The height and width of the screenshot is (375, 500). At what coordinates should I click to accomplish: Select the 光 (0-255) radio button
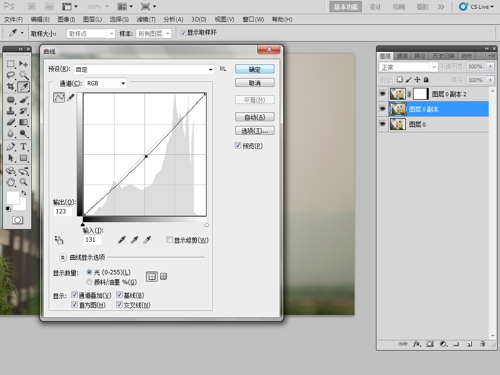coord(89,272)
